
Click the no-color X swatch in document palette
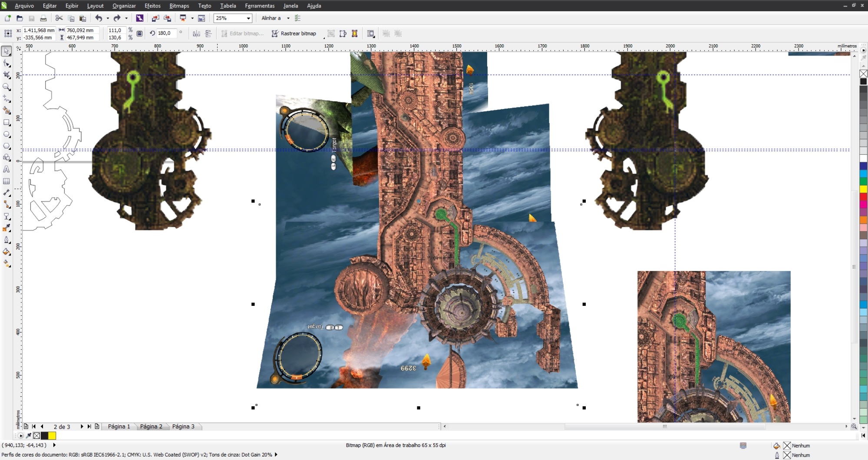point(37,436)
